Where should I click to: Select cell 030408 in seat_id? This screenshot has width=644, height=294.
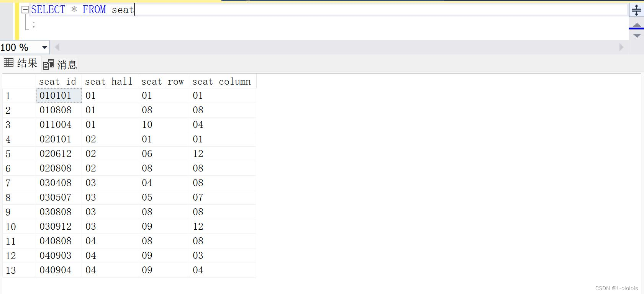[59, 183]
